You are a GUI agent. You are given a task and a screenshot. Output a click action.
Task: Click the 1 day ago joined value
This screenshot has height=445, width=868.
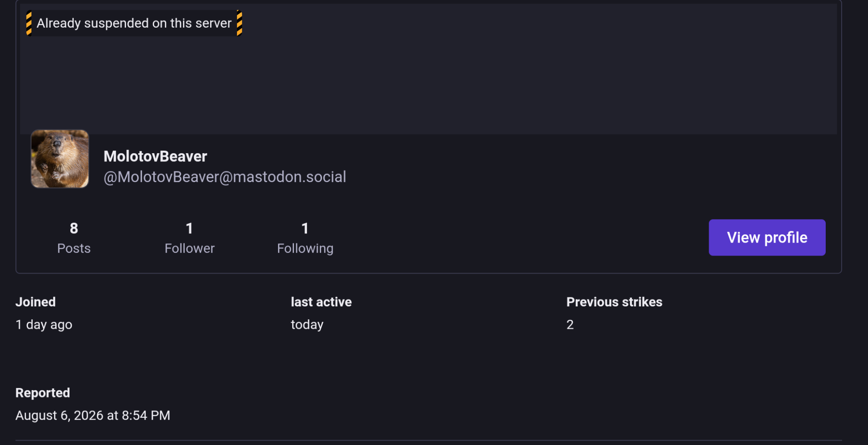(x=44, y=325)
